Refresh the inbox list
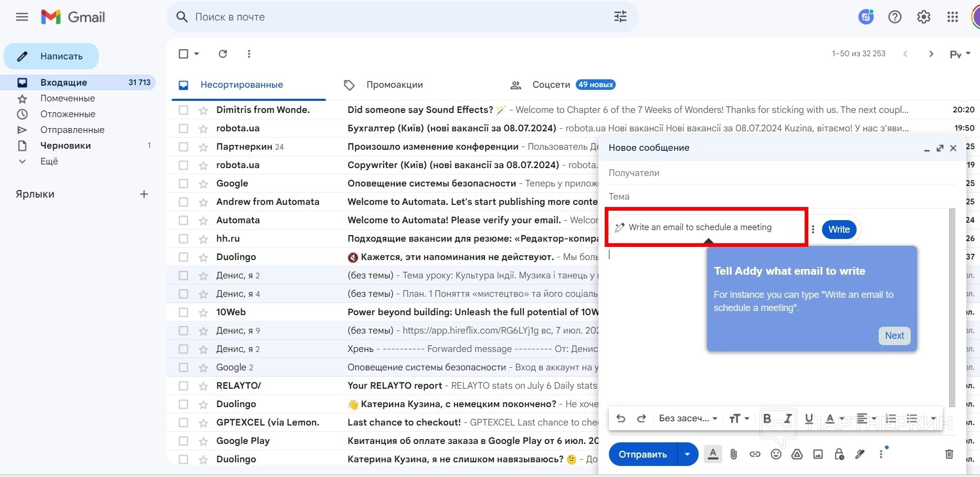Viewport: 980px width, 477px height. click(x=223, y=54)
